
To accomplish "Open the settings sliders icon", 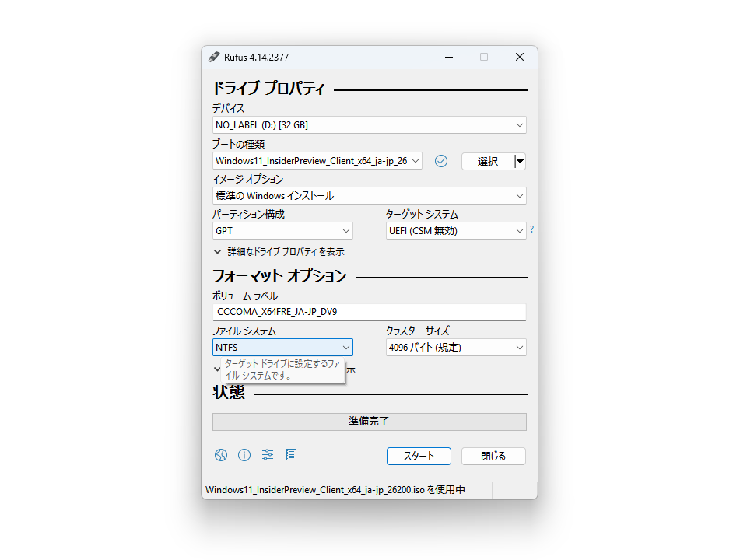I will point(268,455).
